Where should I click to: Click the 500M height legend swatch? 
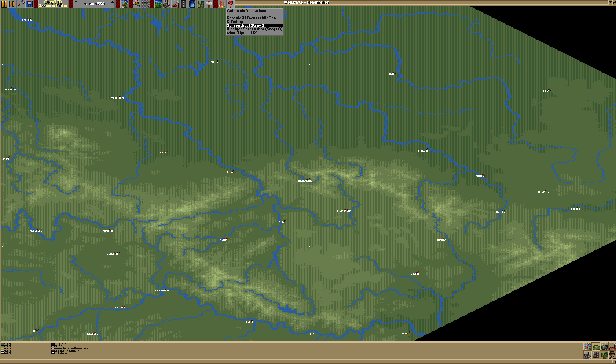coord(2,353)
